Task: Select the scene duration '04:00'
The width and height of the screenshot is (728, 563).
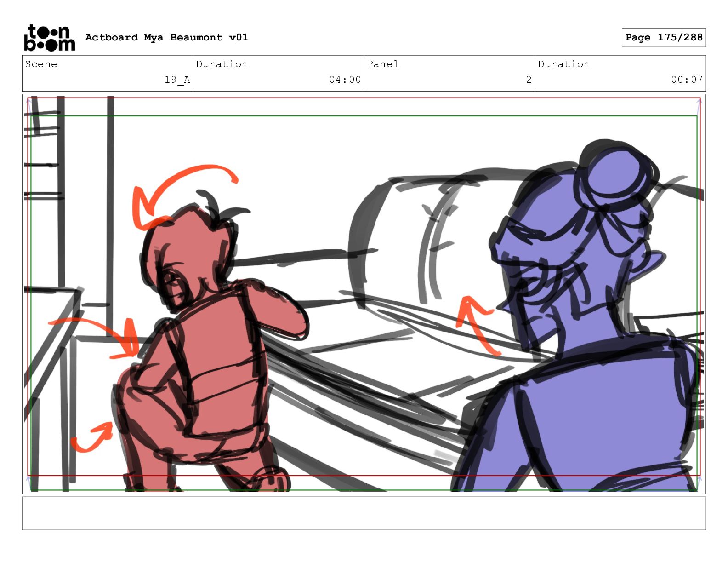Action: [345, 80]
